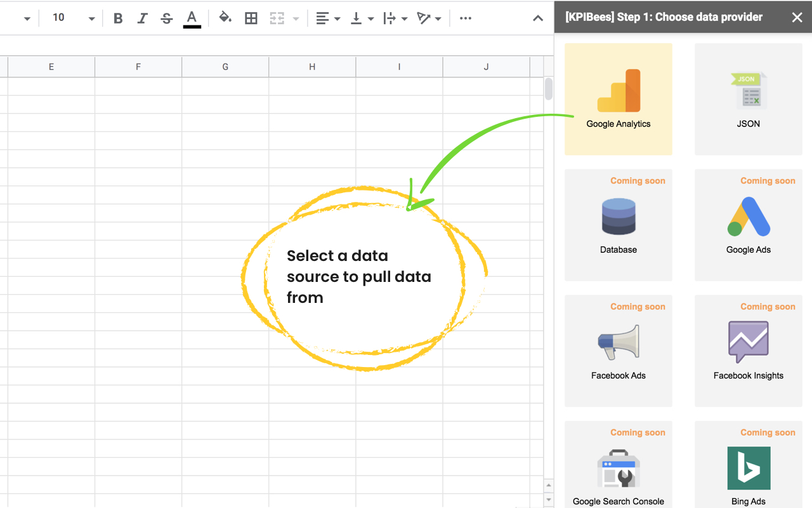Open the text wrapping dropdown
This screenshot has height=508, width=812.
(x=395, y=18)
